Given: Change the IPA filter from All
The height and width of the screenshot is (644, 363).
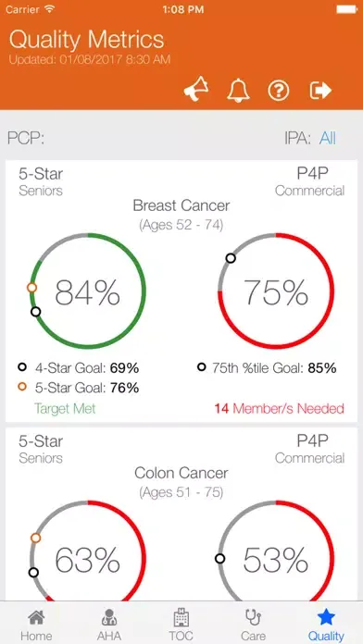Looking at the screenshot, I should click(x=328, y=138).
